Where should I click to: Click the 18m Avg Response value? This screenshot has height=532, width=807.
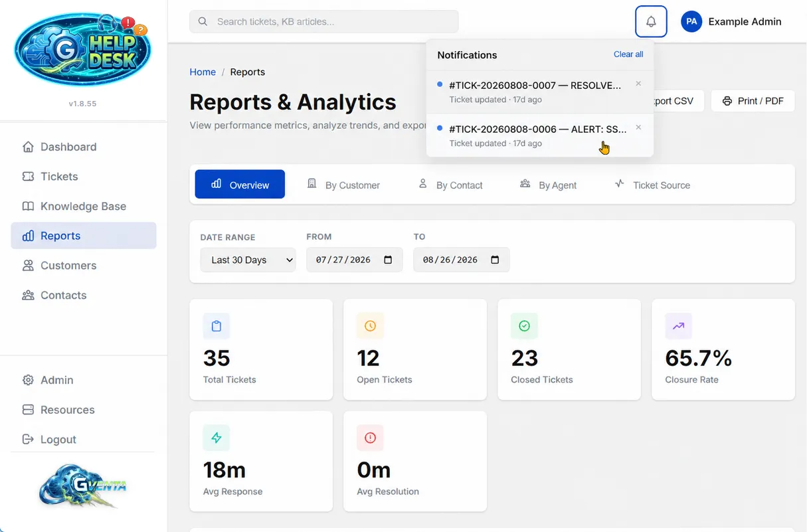[x=224, y=470]
